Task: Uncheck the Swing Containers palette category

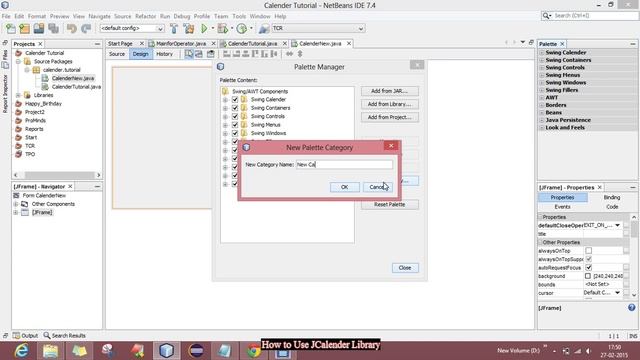Action: (235, 108)
